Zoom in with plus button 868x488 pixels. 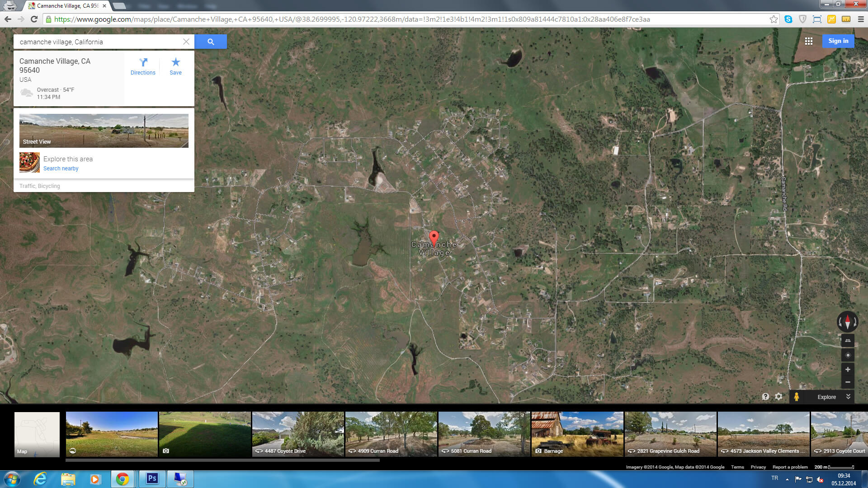click(848, 370)
